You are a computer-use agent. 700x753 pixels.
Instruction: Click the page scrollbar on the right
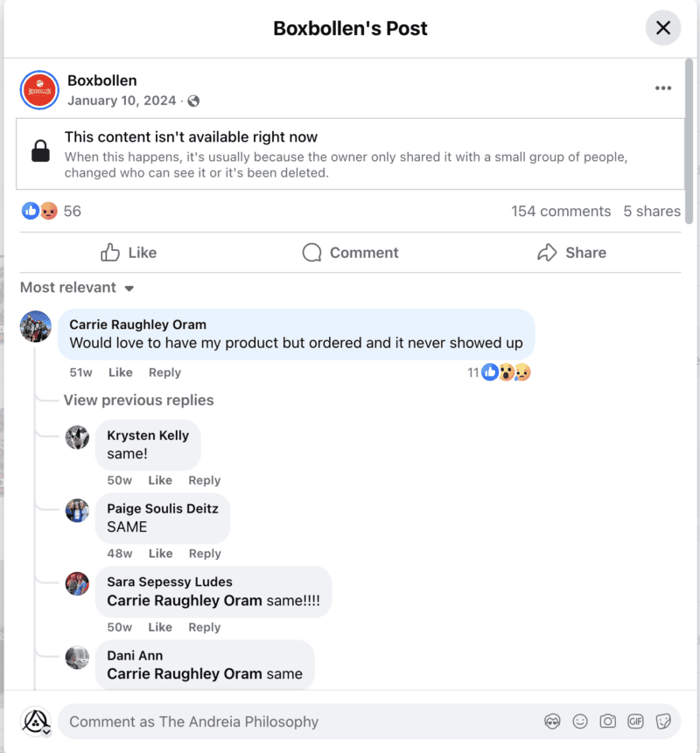pyautogui.click(x=690, y=140)
